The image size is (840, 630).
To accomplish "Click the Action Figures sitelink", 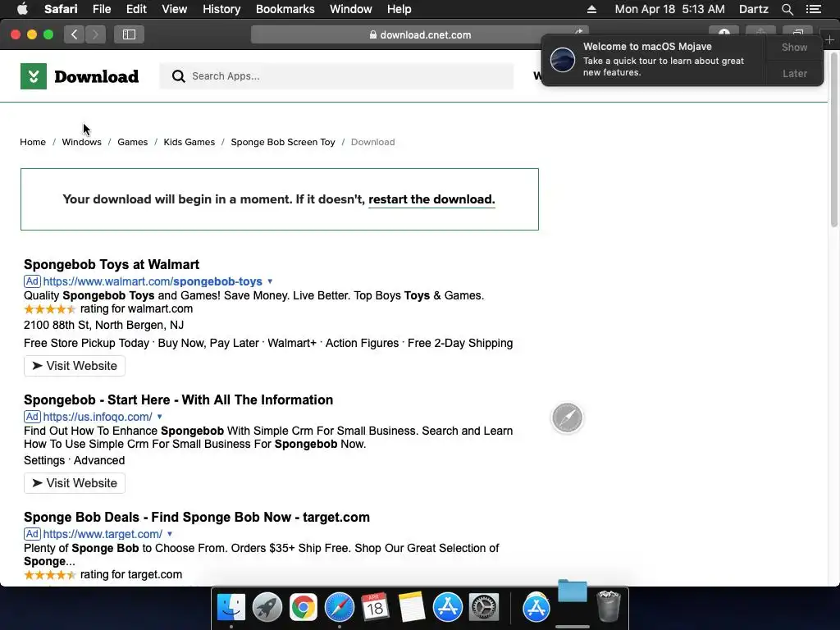I will [362, 344].
